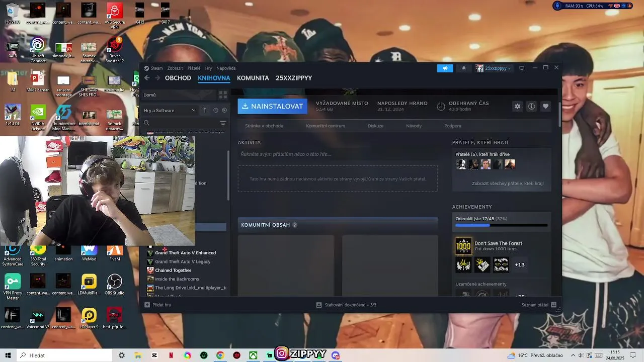The width and height of the screenshot is (644, 362).
Task: Click the achievements progress bar
Action: (x=501, y=225)
